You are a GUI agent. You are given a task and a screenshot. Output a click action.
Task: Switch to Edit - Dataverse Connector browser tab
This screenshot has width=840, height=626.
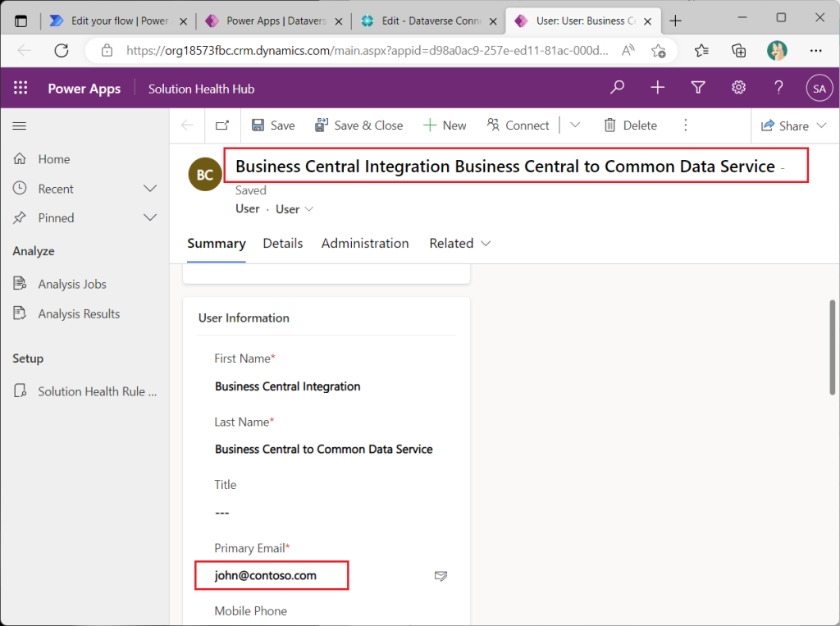click(x=428, y=21)
